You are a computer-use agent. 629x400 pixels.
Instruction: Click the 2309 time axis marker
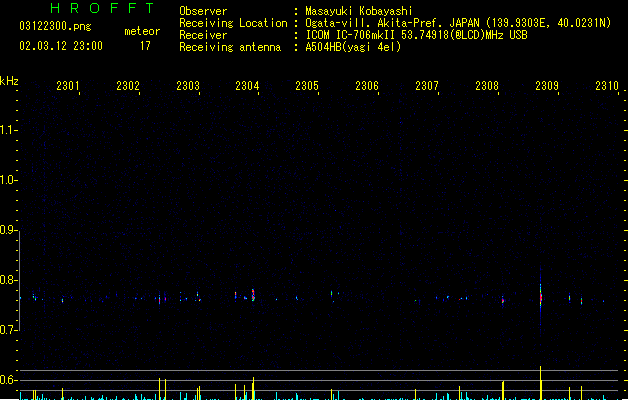pyautogui.click(x=547, y=86)
